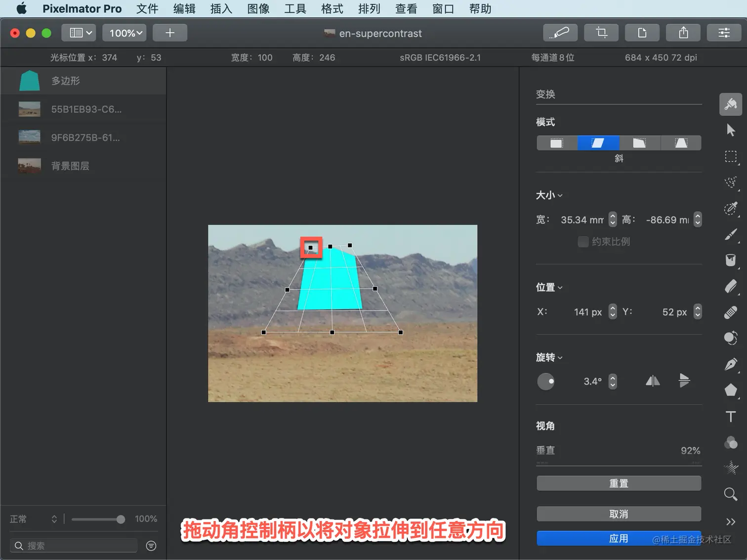This screenshot has height=560, width=747.
Task: Click the Y position stepper
Action: tap(698, 311)
